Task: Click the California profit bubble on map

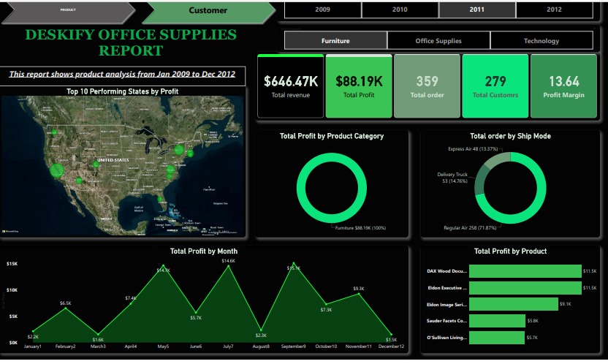Action: 57,170
